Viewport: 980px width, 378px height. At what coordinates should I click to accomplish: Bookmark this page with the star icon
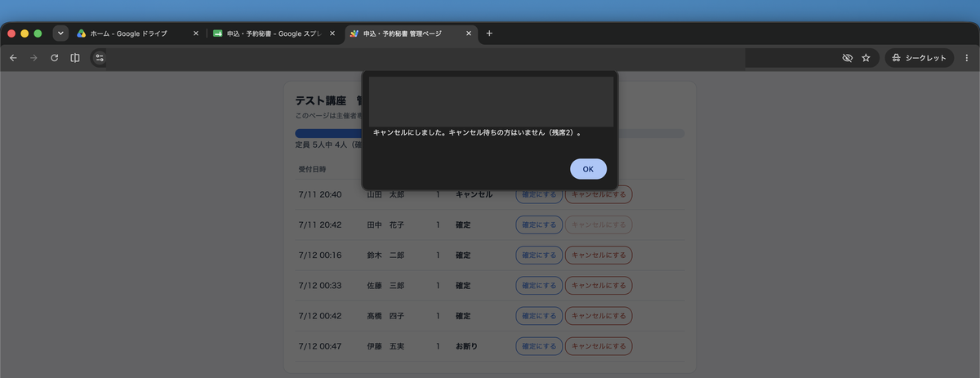[866, 58]
